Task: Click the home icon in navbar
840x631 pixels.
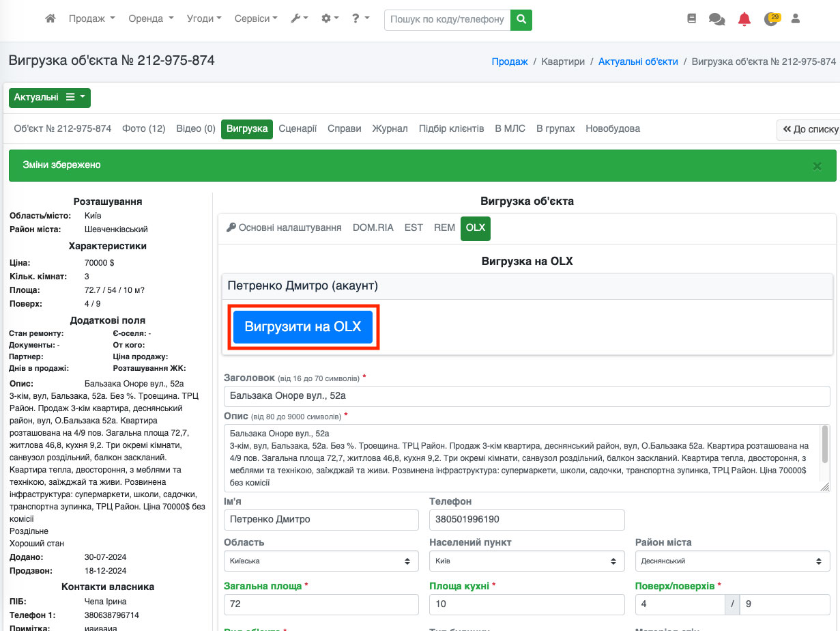Action: pyautogui.click(x=50, y=19)
